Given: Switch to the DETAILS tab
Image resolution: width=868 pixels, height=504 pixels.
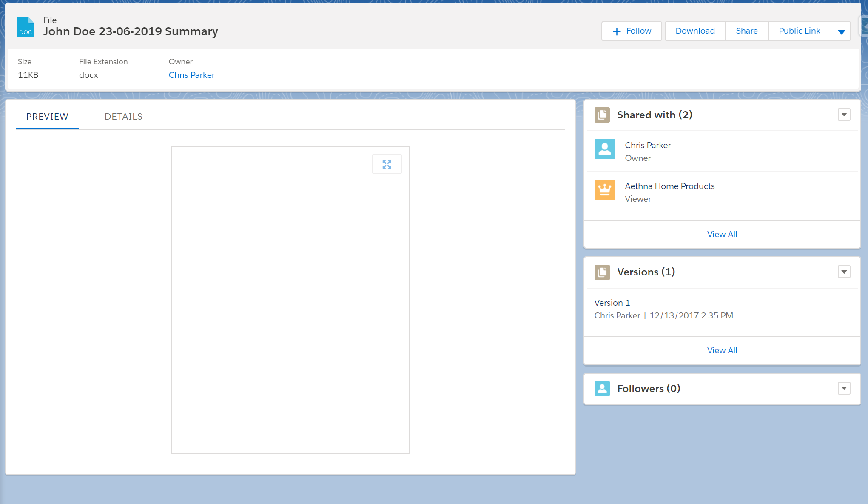Looking at the screenshot, I should click(123, 117).
